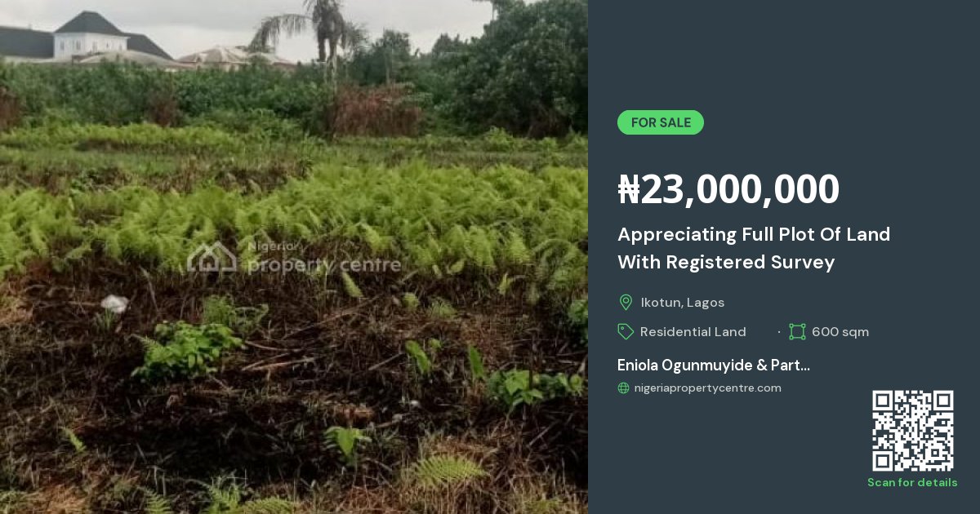Screen dimensions: 980x514
Task: Click the price tag icon
Action: [626, 331]
